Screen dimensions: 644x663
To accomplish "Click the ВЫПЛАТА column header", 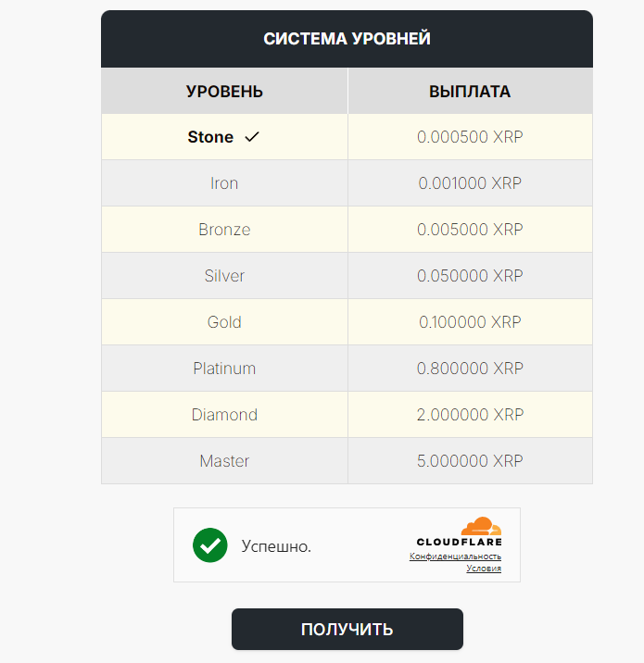I will [470, 92].
